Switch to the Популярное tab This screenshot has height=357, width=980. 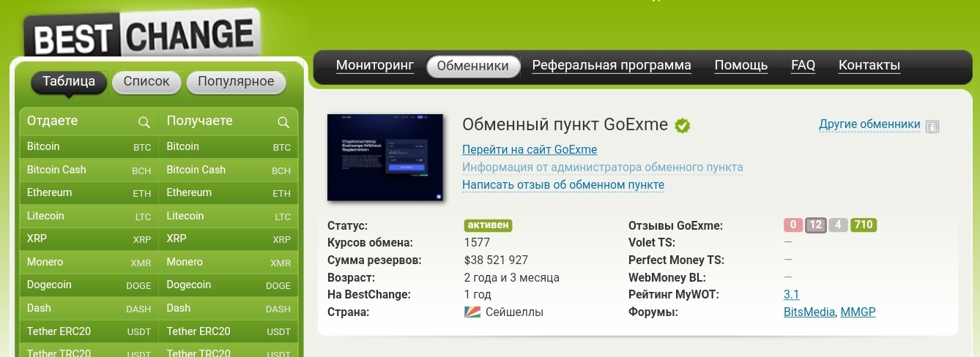[x=236, y=82]
